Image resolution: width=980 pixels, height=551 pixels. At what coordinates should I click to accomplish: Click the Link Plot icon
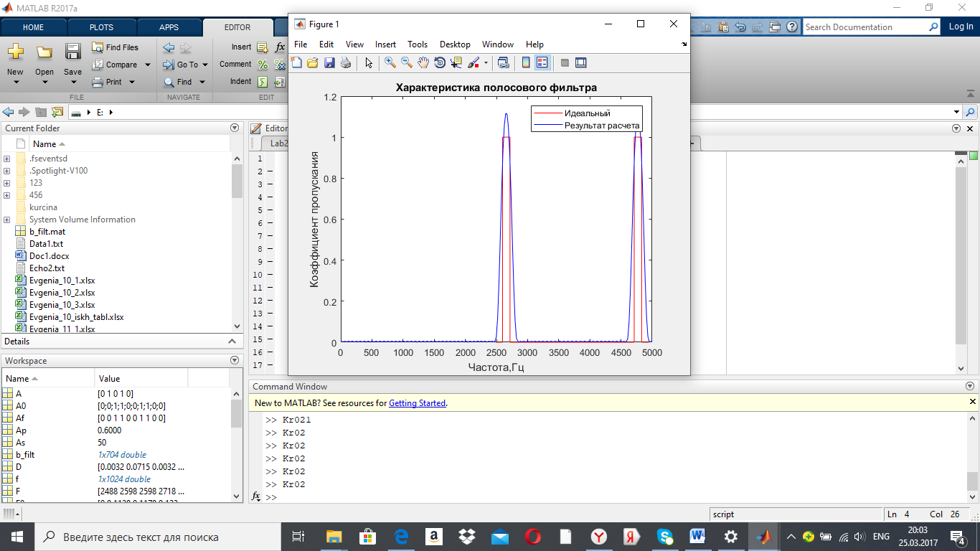[x=503, y=63]
